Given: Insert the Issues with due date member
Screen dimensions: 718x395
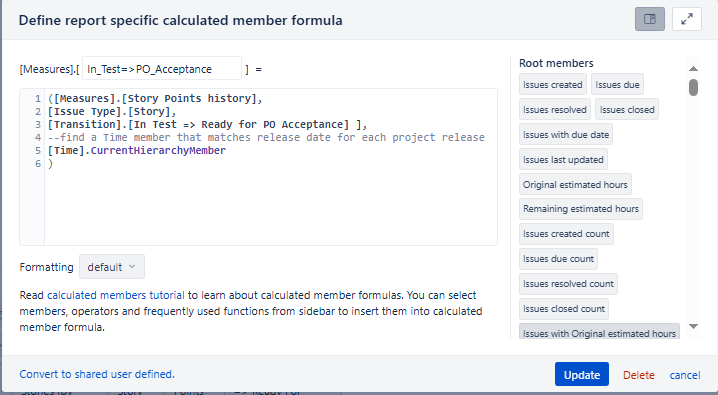Looking at the screenshot, I should [566, 135].
